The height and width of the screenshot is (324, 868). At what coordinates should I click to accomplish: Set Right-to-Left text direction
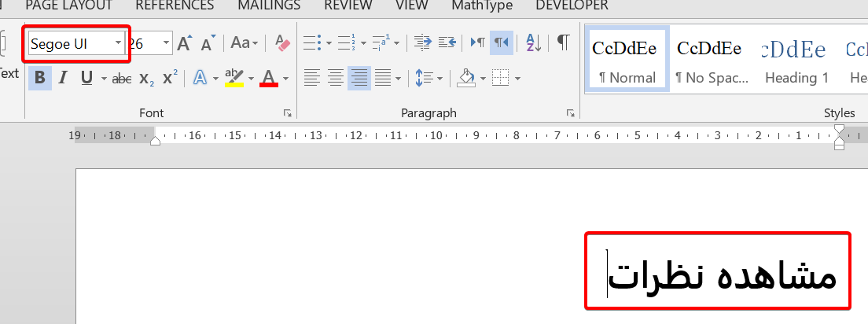[502, 42]
